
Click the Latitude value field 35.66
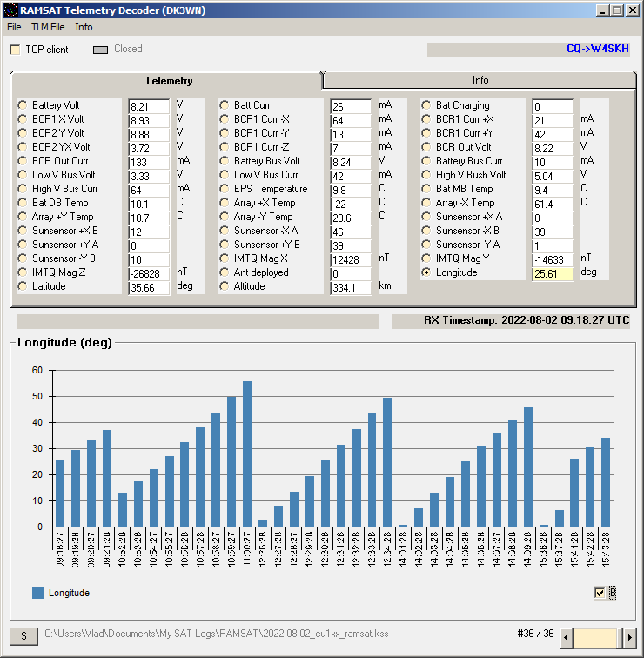coord(149,287)
